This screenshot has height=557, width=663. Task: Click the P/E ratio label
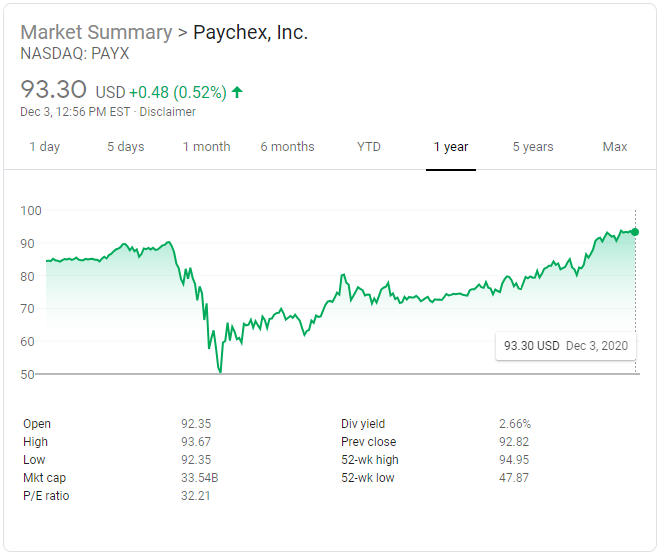pyautogui.click(x=46, y=496)
